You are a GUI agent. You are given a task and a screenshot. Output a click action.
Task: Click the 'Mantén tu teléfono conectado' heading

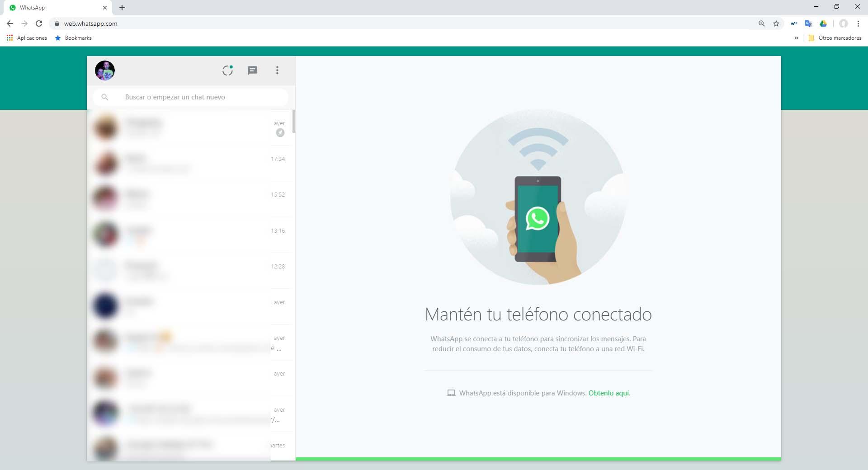pos(538,314)
